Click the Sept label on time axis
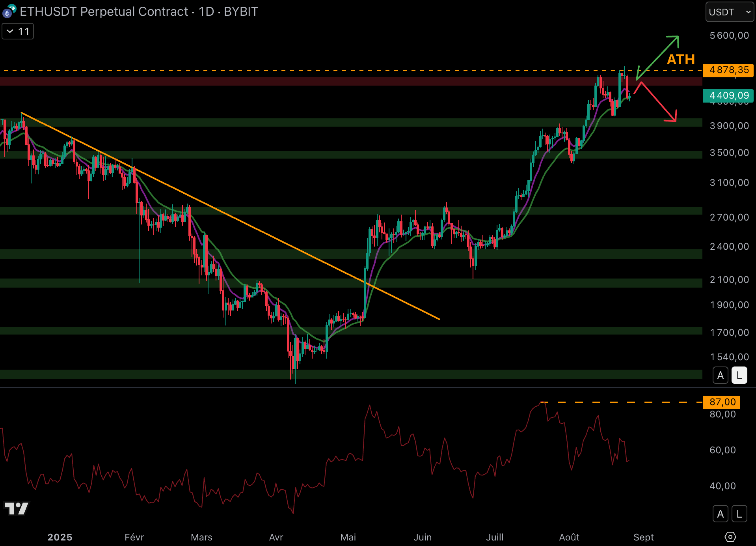Screen dimensions: 756x546 (643, 537)
